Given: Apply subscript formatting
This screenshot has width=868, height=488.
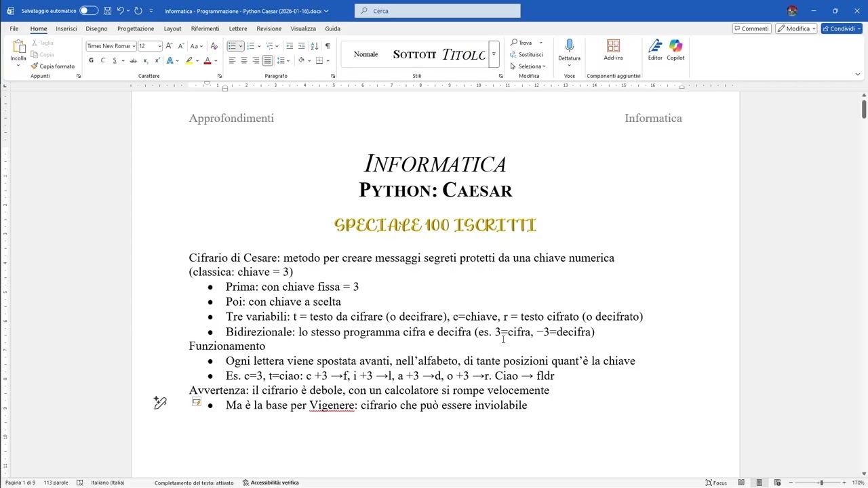Looking at the screenshot, I should [x=146, y=60].
